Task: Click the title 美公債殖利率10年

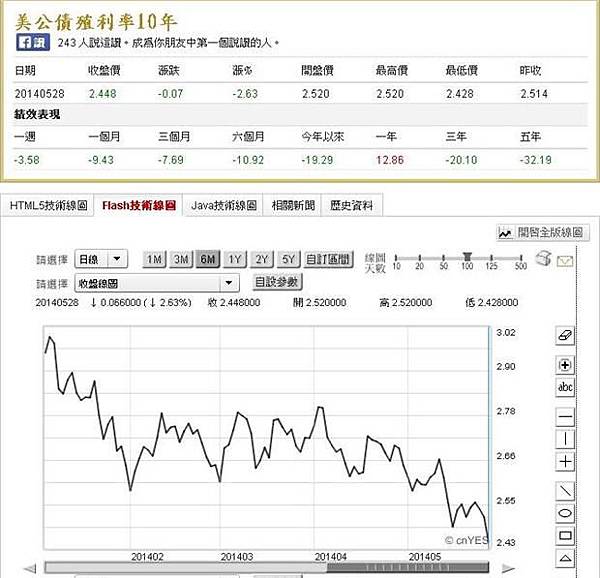Action: click(x=96, y=21)
